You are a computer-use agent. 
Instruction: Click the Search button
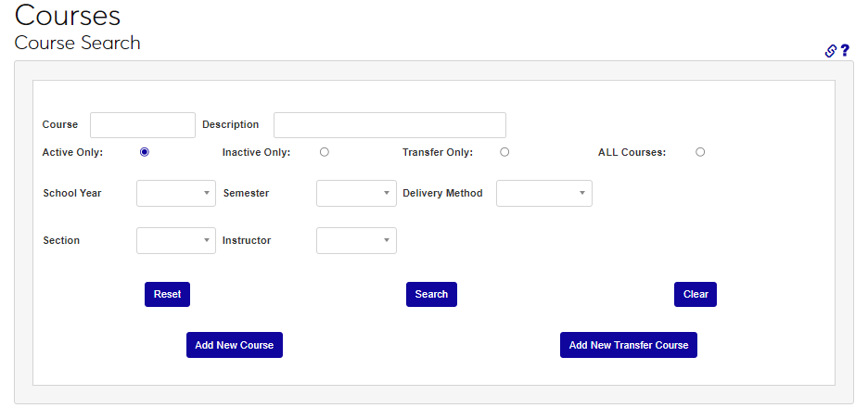click(431, 294)
